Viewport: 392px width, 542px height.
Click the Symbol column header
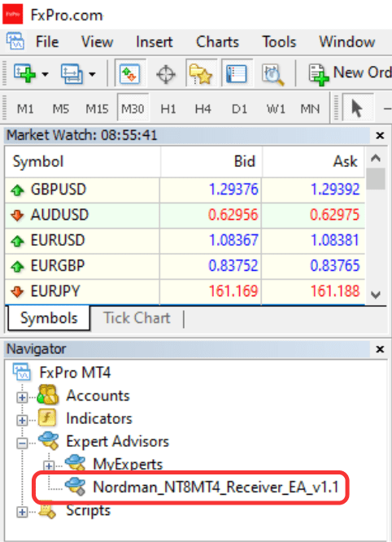point(83,161)
